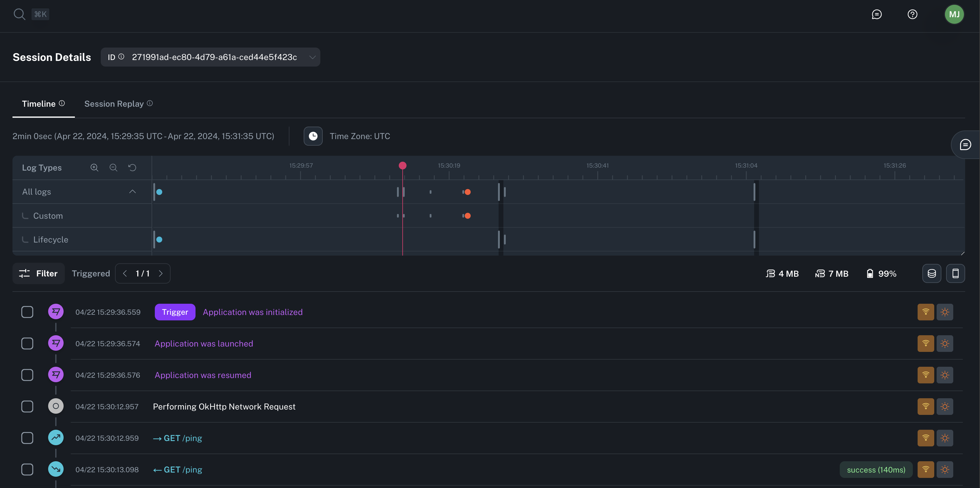Switch to the Session Replay tab
Screen dimensions: 980x488
pyautogui.click(x=114, y=103)
